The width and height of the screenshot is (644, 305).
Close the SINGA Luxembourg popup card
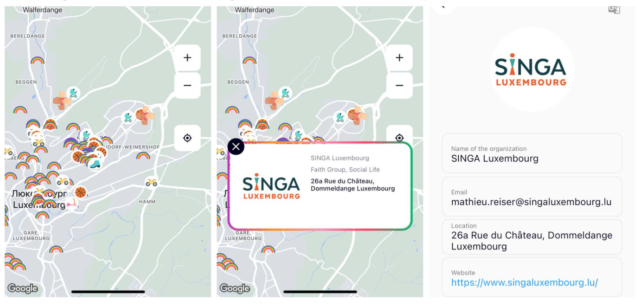(x=236, y=147)
